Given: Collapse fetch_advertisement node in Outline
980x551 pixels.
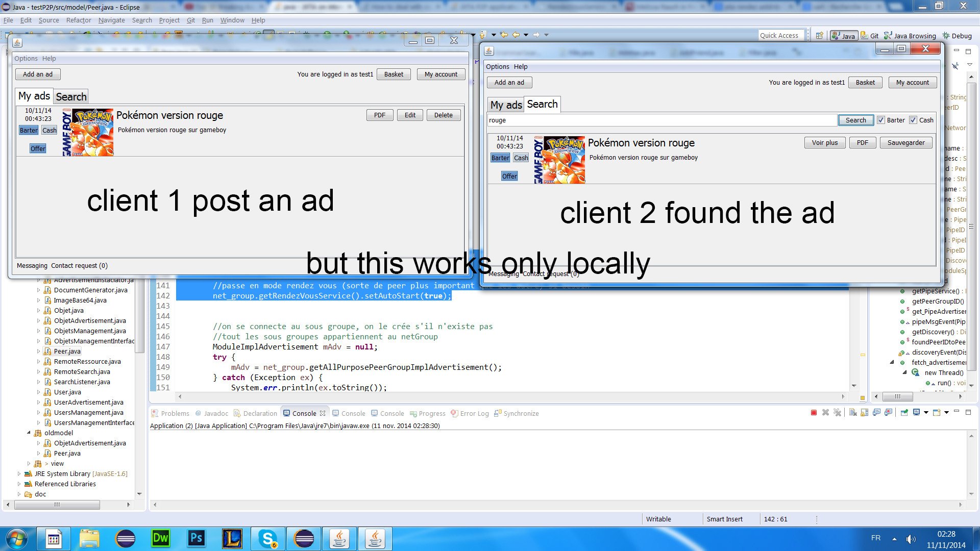Looking at the screenshot, I should (x=892, y=362).
